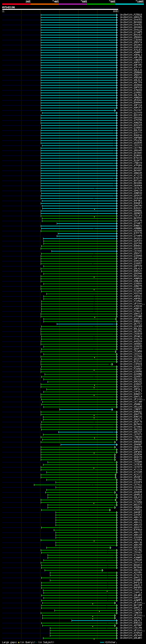Select hit label UniRef100_A5C445

(x=131, y=636)
